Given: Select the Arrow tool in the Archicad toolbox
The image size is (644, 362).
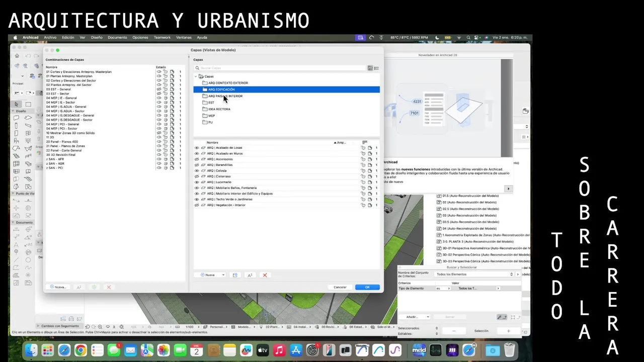Looking at the screenshot, I should point(17,104).
